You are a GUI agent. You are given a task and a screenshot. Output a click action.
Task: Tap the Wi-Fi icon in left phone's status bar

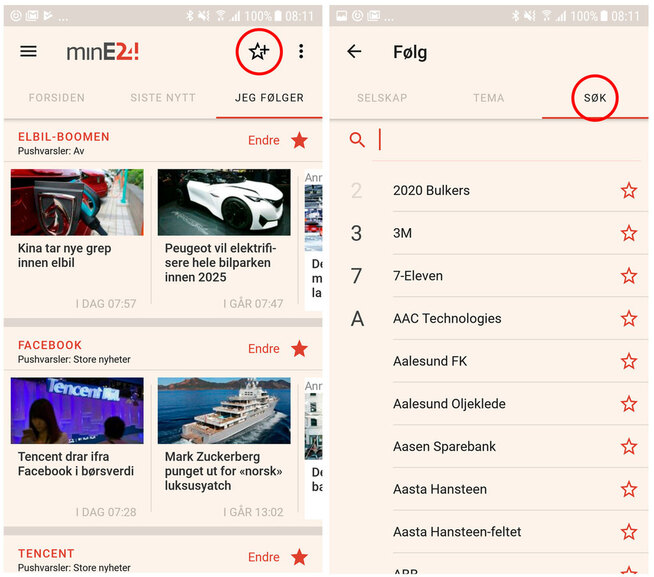click(220, 16)
